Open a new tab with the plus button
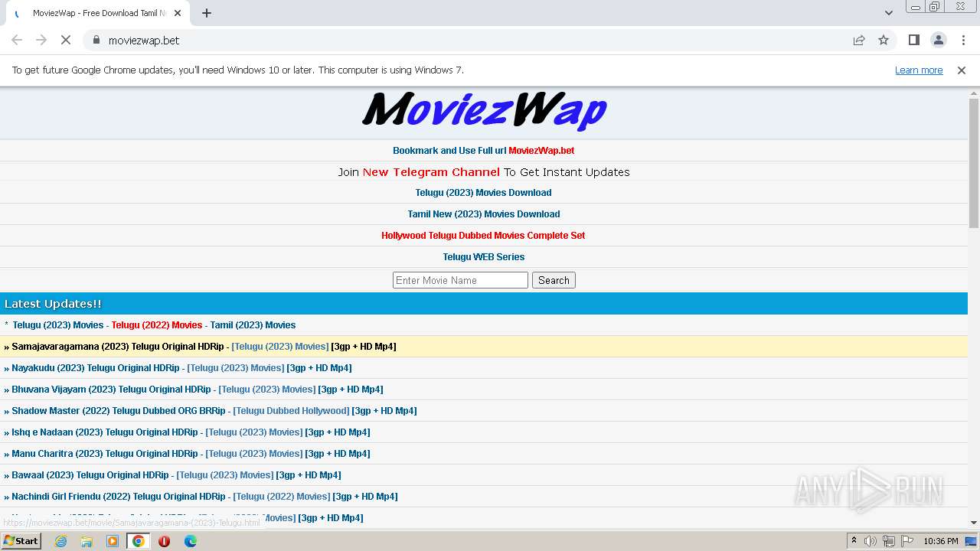The height and width of the screenshot is (551, 980). 207,13
